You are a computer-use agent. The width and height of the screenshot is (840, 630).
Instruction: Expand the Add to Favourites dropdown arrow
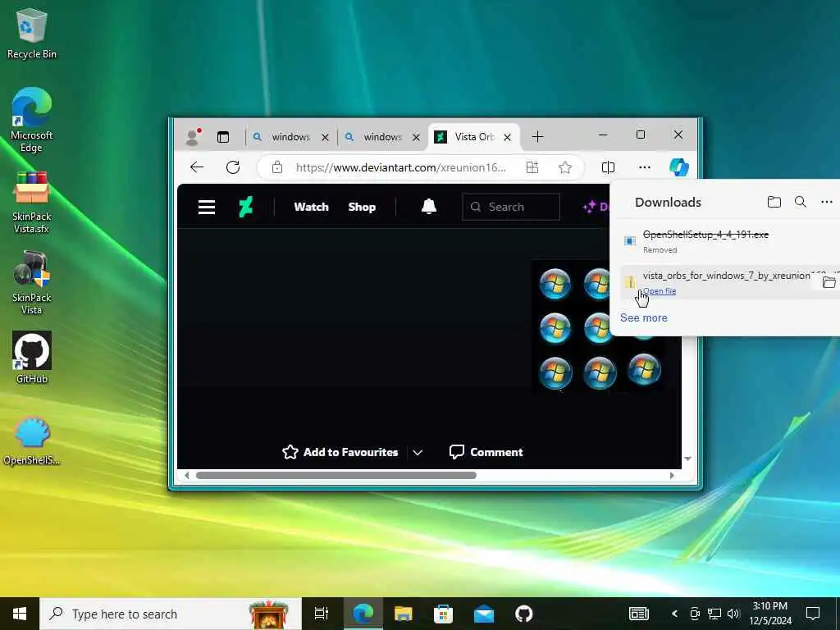pyautogui.click(x=418, y=453)
